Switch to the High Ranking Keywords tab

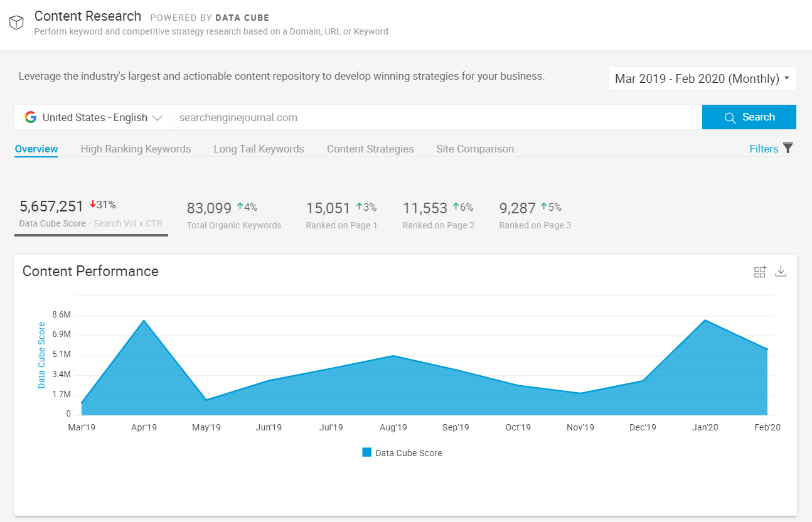click(x=136, y=149)
